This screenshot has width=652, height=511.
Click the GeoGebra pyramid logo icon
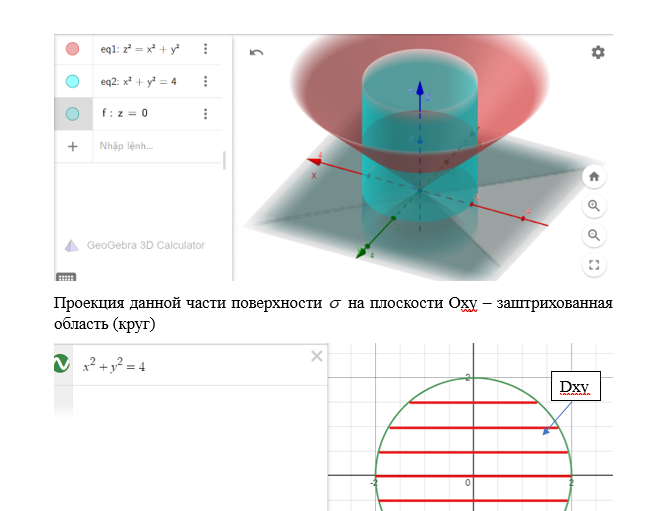[72, 246]
